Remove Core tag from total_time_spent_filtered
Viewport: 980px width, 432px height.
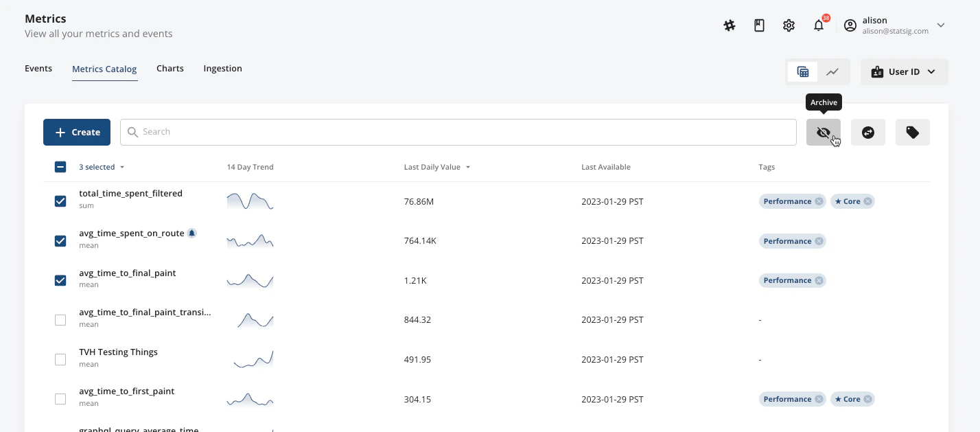867,201
